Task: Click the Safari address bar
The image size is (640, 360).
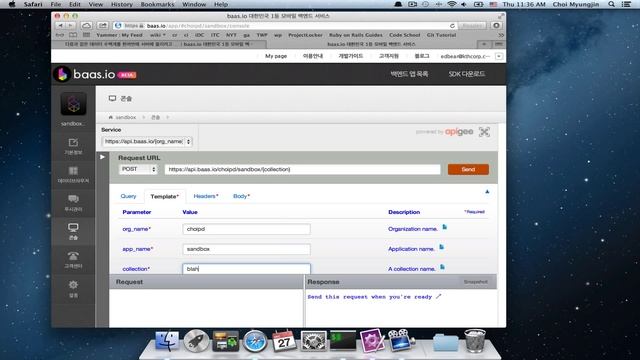Action: [x=284, y=26]
